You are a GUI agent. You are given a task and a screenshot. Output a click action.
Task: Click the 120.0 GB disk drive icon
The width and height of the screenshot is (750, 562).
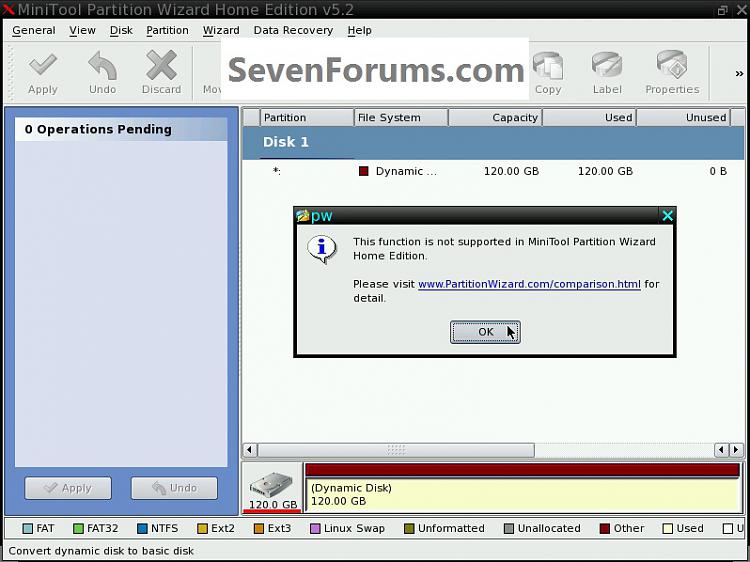271,484
